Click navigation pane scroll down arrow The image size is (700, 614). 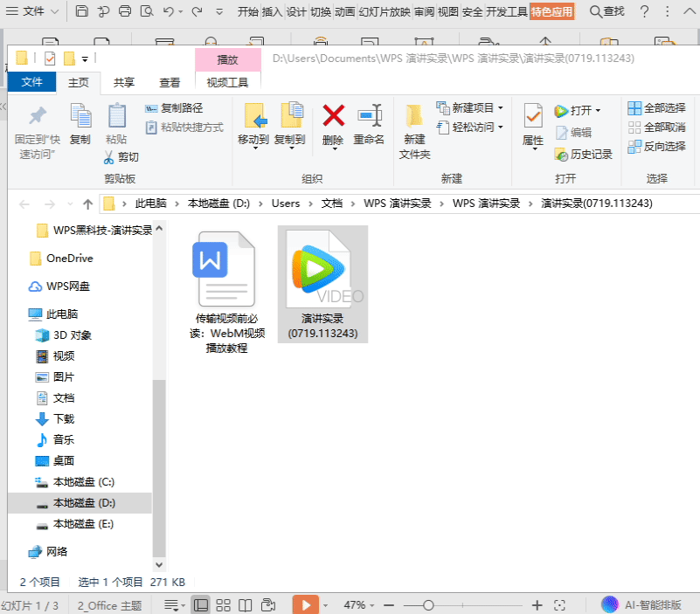159,564
